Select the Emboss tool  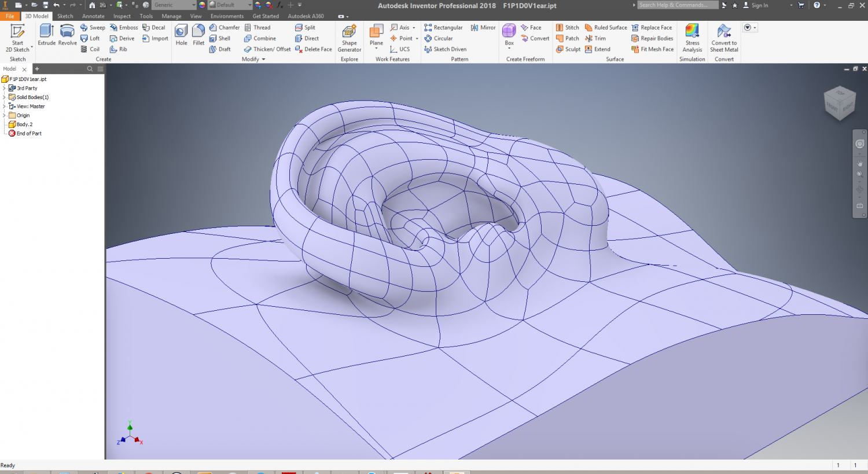pos(124,27)
